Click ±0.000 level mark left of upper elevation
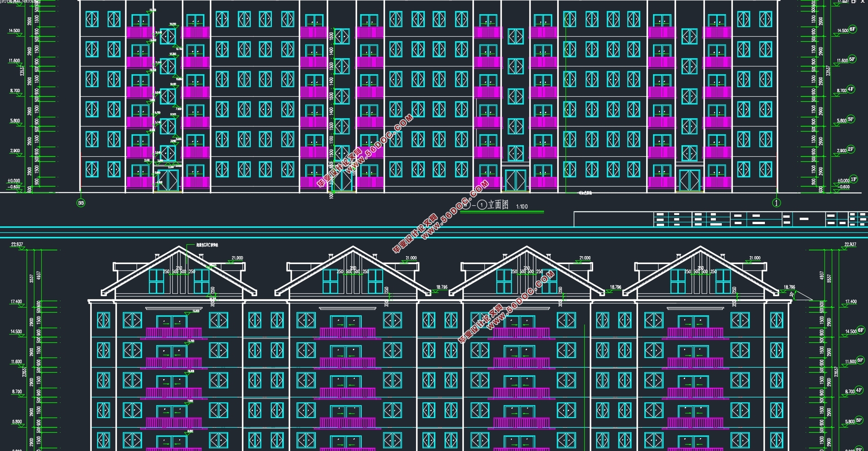The height and width of the screenshot is (451, 868). (x=14, y=181)
